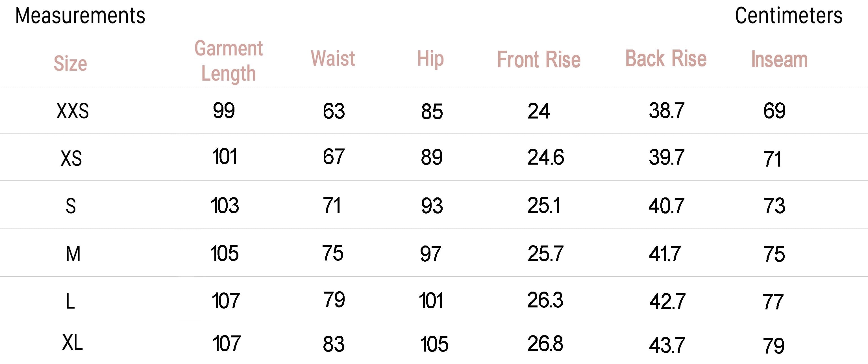Click the Front Rise column header
This screenshot has height=364, width=868.
[539, 60]
